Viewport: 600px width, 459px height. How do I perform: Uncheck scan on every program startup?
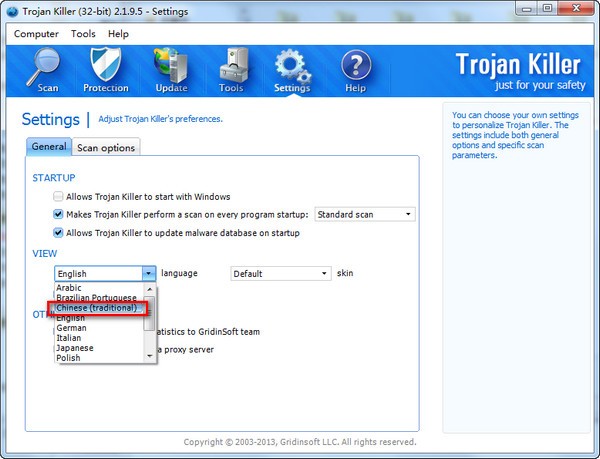click(59, 214)
